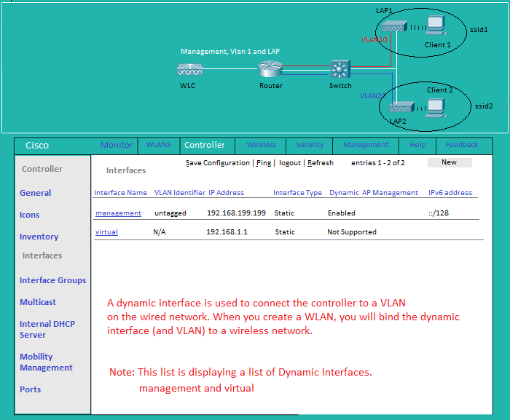Image resolution: width=510 pixels, height=420 pixels.
Task: Click the Enabled AP management value
Action: [x=342, y=213]
